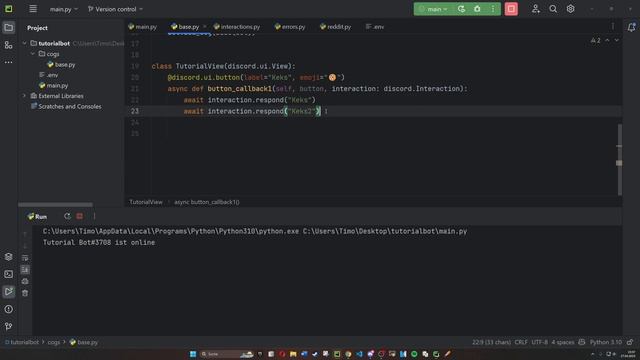This screenshot has height=360, width=640.
Task: Click the Windows taskbar search box
Action: pyautogui.click(x=226, y=354)
